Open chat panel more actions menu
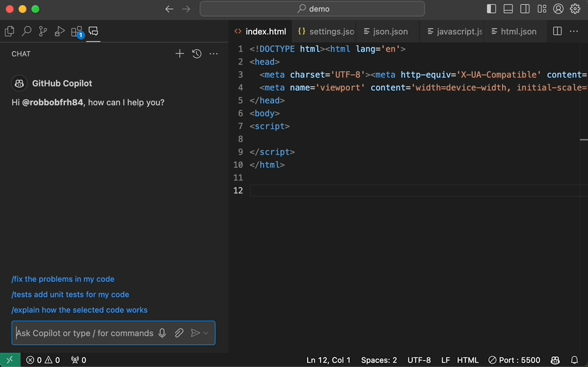588x367 pixels. point(214,54)
